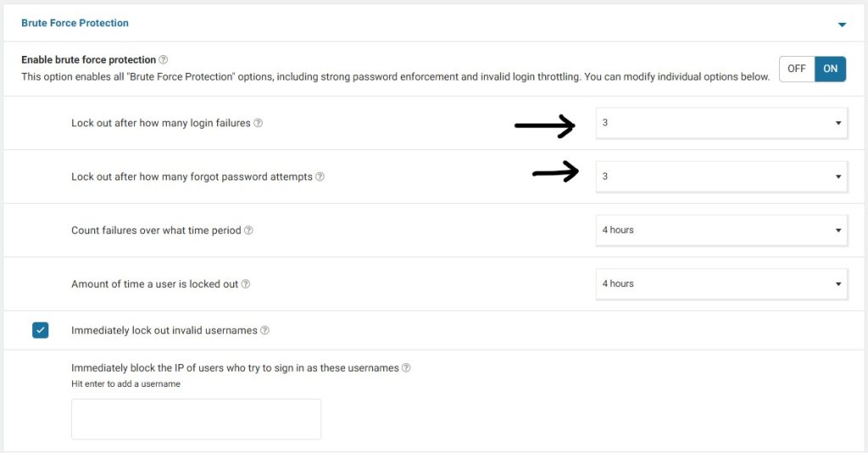Expand Count failures time period dropdown
Image resolution: width=868 pixels, height=453 pixels.
click(721, 230)
